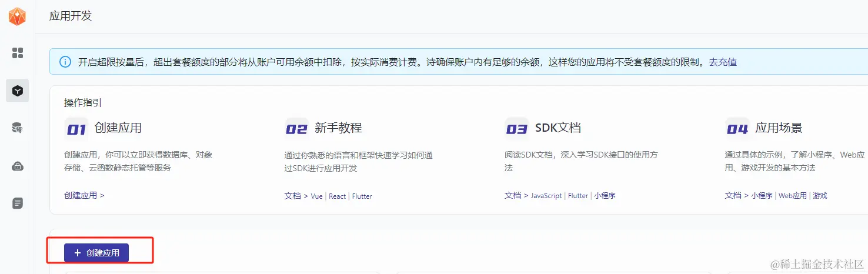Open the 小程序 link under 应用场景
The width and height of the screenshot is (868, 274).
(x=762, y=196)
